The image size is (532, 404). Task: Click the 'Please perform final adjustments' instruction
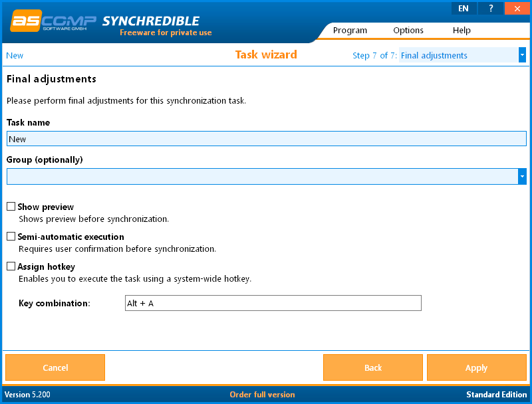coord(126,101)
